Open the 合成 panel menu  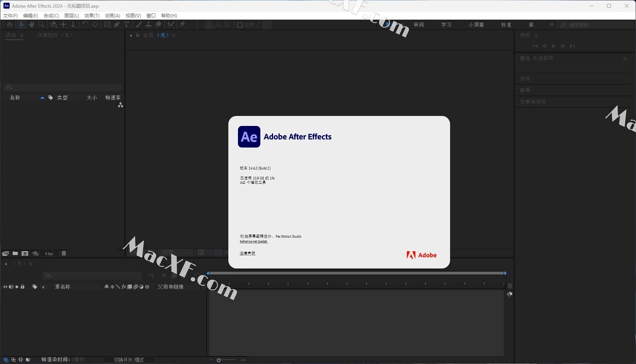click(x=174, y=35)
